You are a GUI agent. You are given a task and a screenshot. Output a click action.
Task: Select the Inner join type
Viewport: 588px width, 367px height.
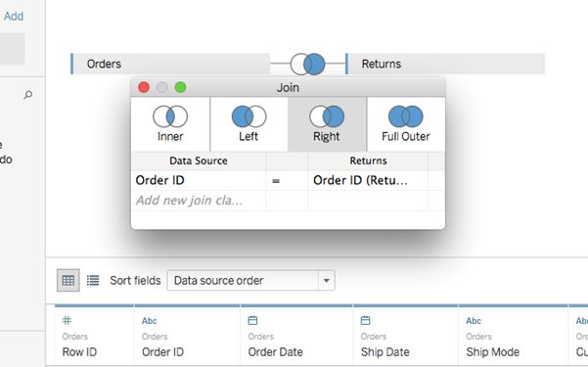[x=170, y=124]
